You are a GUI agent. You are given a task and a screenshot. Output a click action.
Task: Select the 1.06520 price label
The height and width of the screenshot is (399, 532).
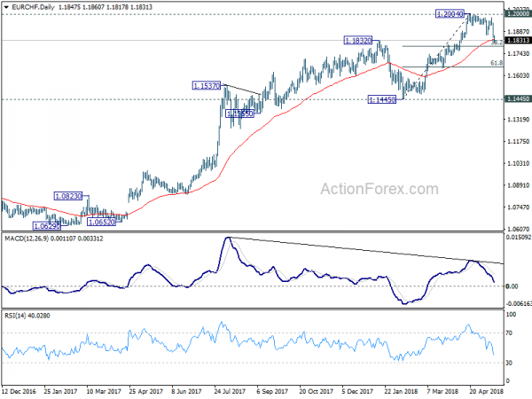pos(101,223)
